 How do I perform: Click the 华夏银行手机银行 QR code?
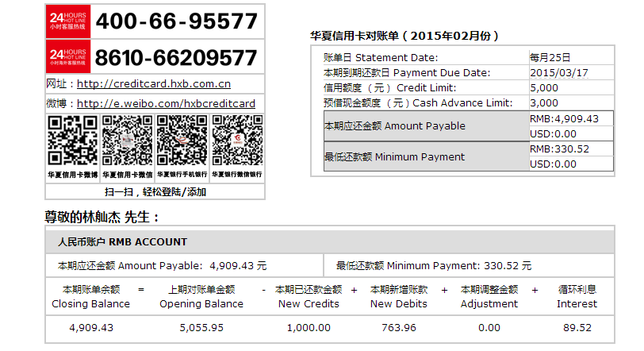182,141
